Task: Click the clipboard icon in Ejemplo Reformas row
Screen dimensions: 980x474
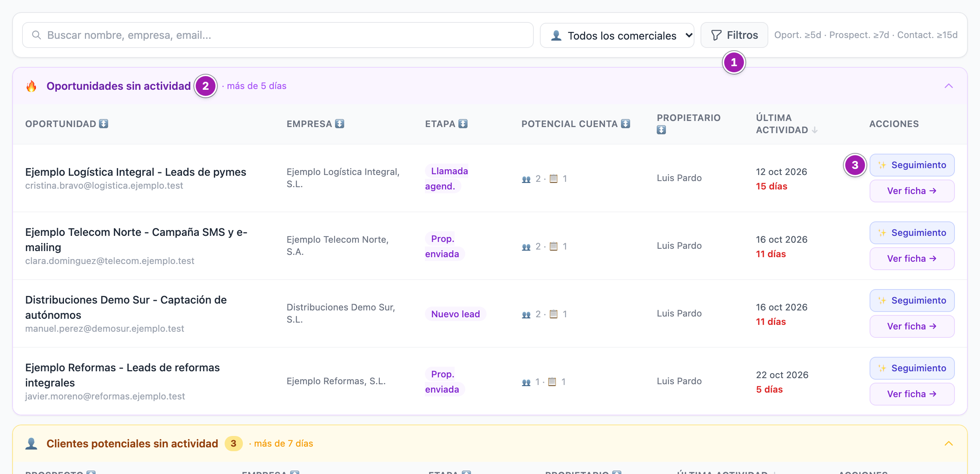Action: 552,382
